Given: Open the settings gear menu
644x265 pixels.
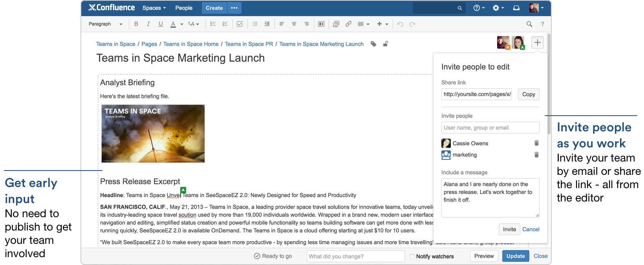Looking at the screenshot, I should [x=498, y=8].
